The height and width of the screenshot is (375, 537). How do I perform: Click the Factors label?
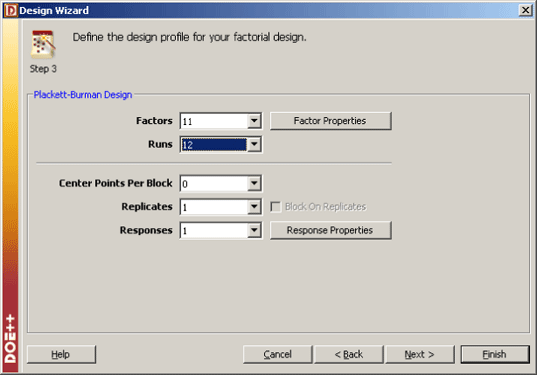[x=154, y=121]
